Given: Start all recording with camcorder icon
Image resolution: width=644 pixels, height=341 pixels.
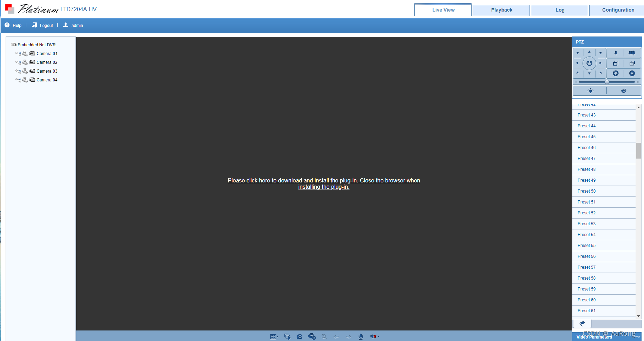Looking at the screenshot, I should point(312,336).
